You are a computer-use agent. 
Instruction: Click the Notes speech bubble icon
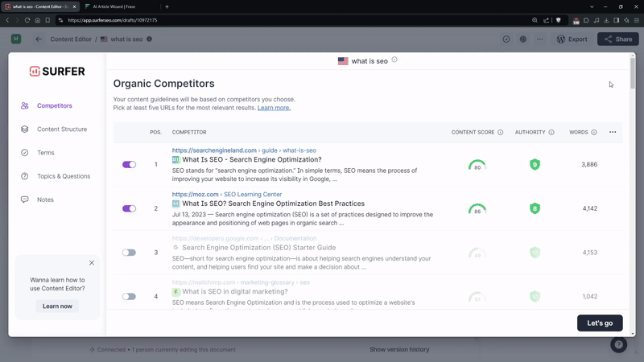click(25, 200)
